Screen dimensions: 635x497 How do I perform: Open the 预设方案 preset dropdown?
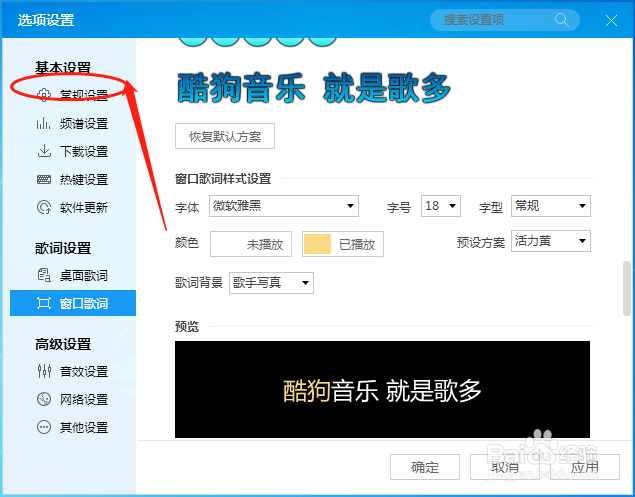pos(551,241)
